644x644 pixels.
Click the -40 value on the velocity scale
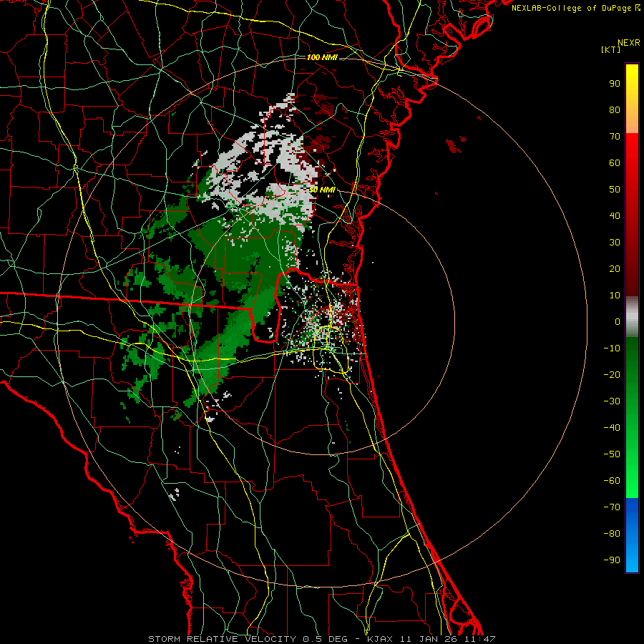tap(612, 428)
